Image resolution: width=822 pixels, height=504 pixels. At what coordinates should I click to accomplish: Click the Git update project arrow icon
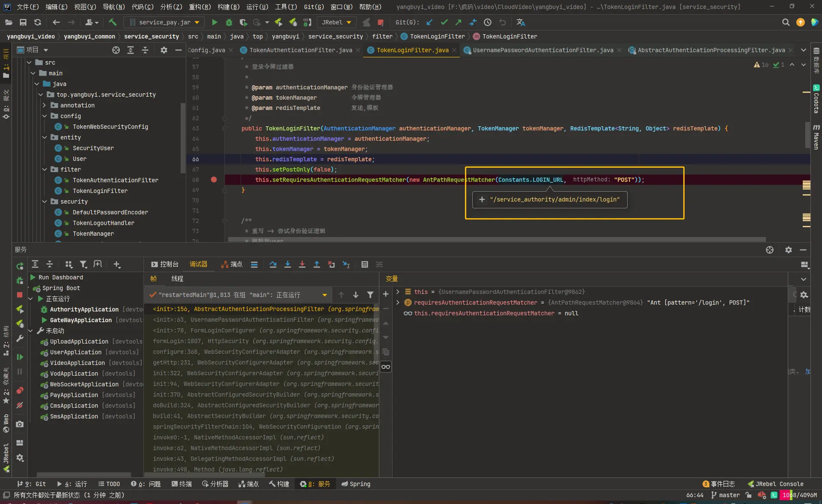(429, 22)
